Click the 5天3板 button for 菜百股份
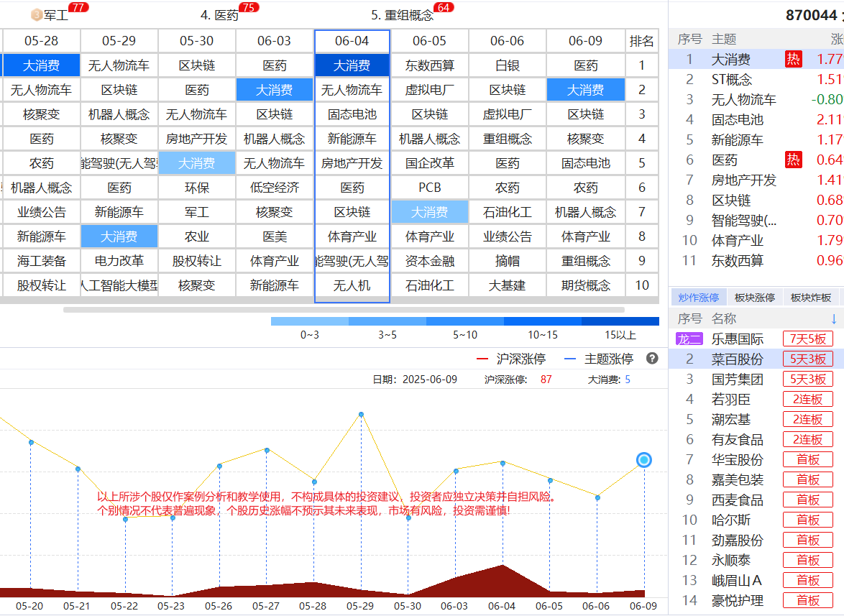The image size is (844, 616). 808,359
